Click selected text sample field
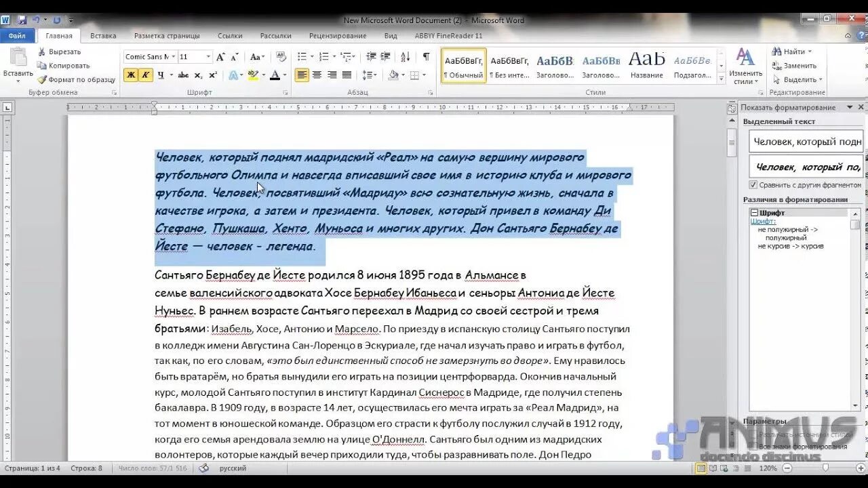 (806, 142)
